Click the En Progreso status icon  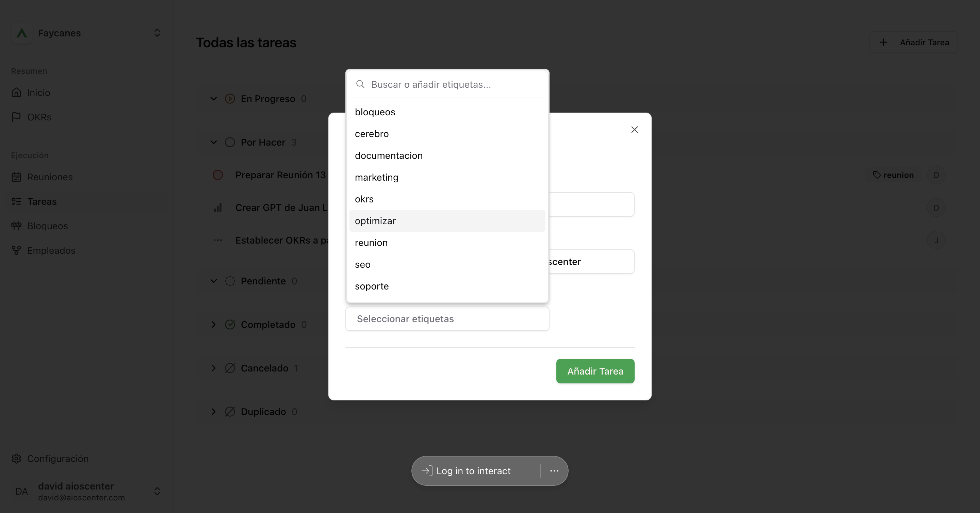point(230,99)
